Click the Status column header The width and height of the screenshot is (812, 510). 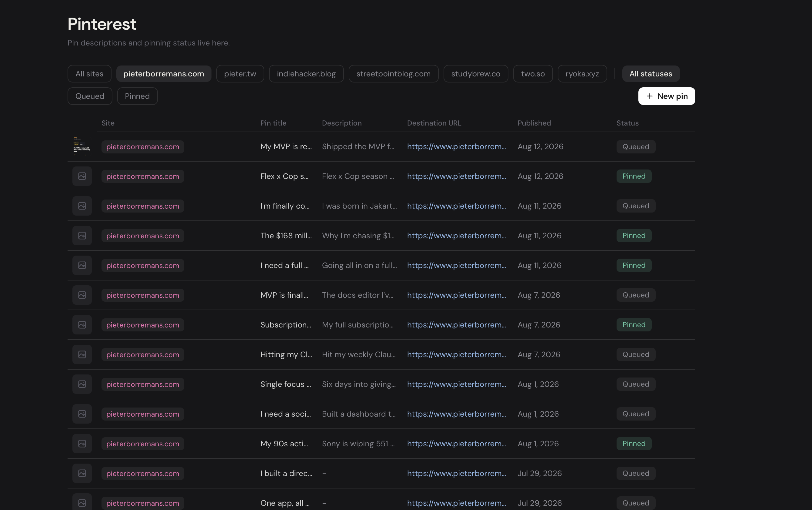(627, 123)
